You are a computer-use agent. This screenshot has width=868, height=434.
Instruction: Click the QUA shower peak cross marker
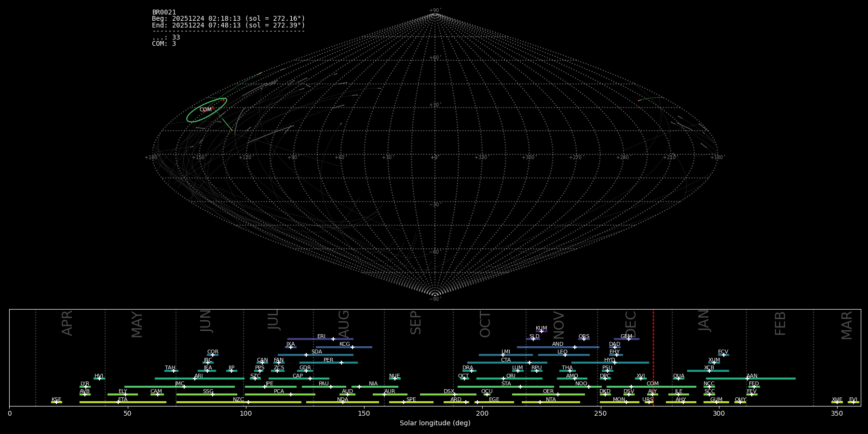(678, 379)
